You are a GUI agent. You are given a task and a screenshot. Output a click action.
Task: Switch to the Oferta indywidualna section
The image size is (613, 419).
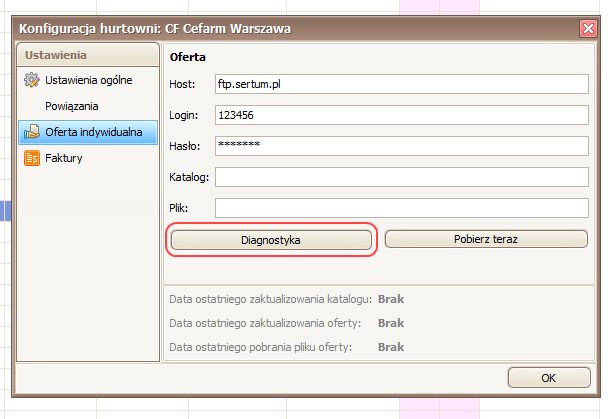pos(92,132)
